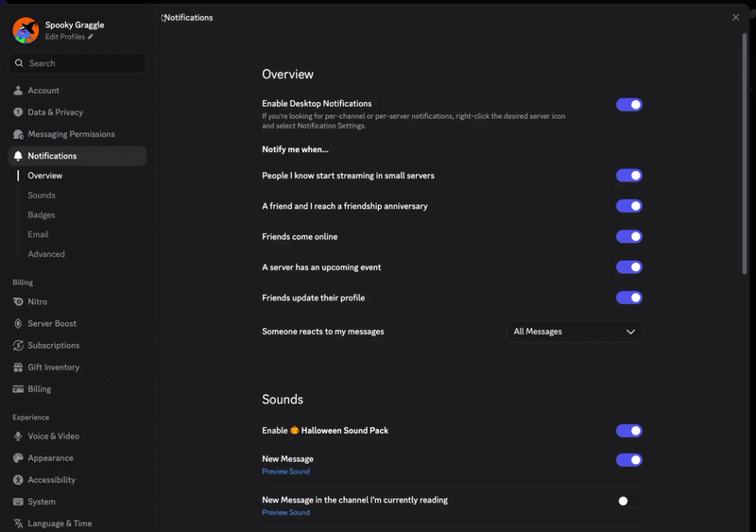Open Voice & Video settings
Screen dimensions: 756x532
[x=77, y=436]
